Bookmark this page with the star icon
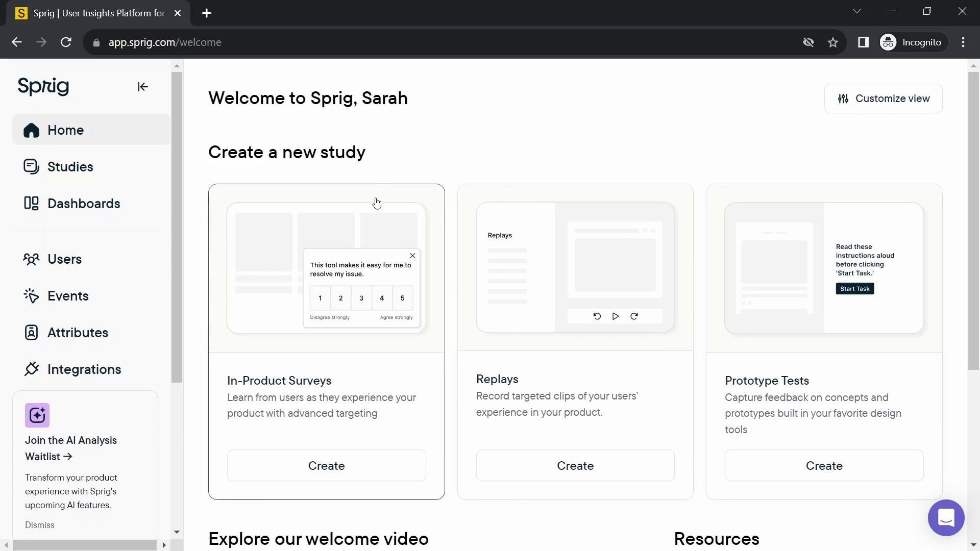Viewport: 980px width, 551px height. point(833,42)
